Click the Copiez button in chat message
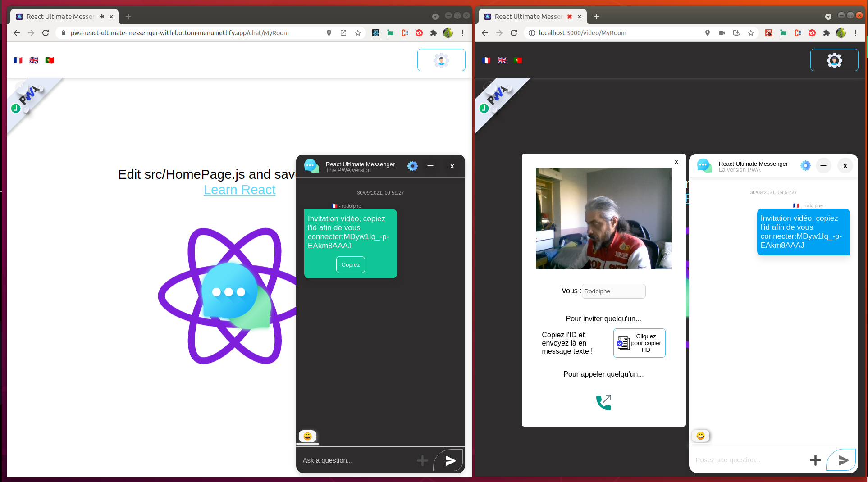This screenshot has width=868, height=482. [350, 265]
